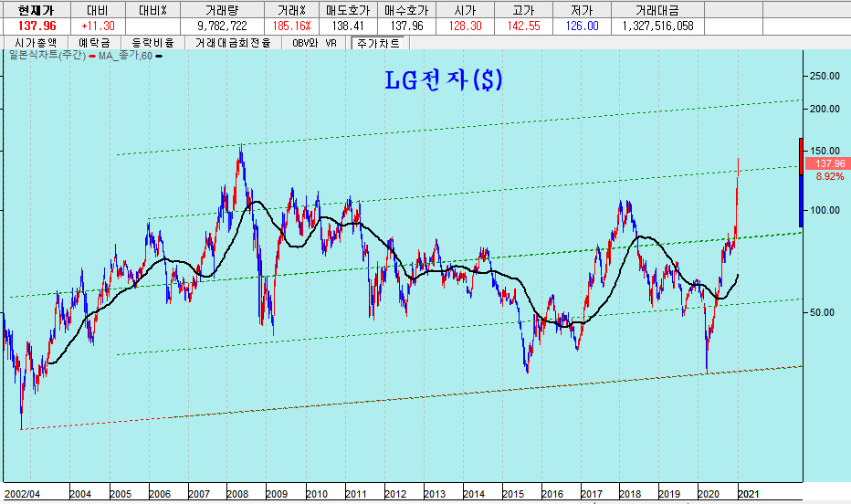Image resolution: width=851 pixels, height=504 pixels.
Task: Click the 현재가 header cell
Action: coord(29,9)
